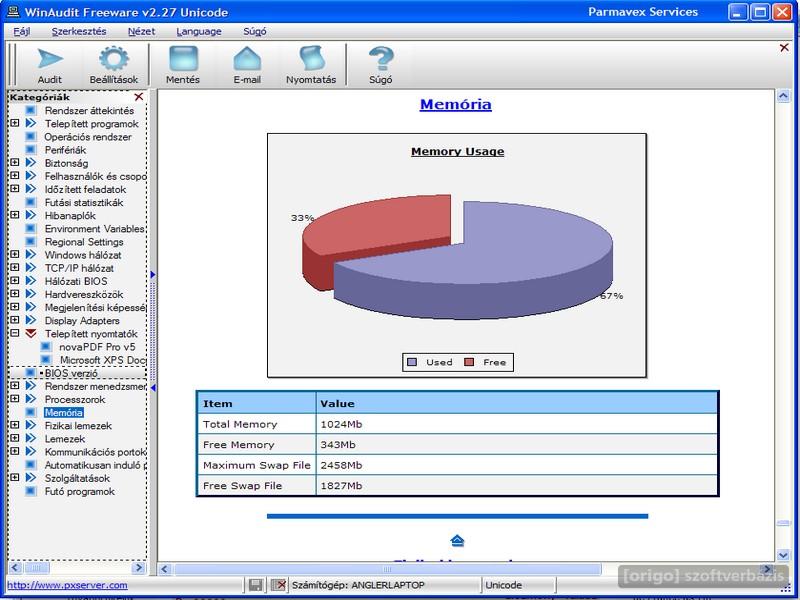Expand the Processzorok tree node
Viewport: 800px width, 600px height.
[x=15, y=399]
